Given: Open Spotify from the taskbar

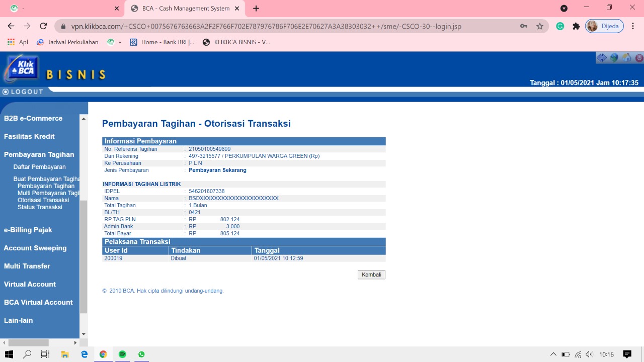Looking at the screenshot, I should coord(122,354).
